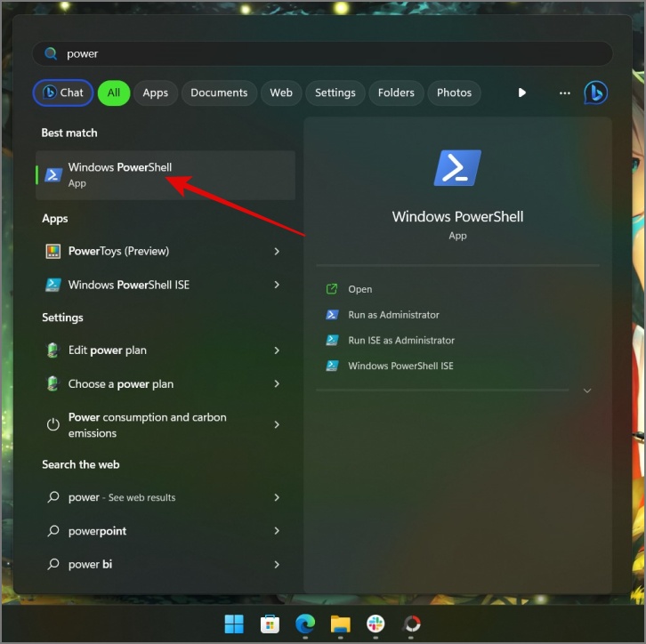The width and height of the screenshot is (646, 644).
Task: Open Slack from the taskbar
Action: click(375, 624)
